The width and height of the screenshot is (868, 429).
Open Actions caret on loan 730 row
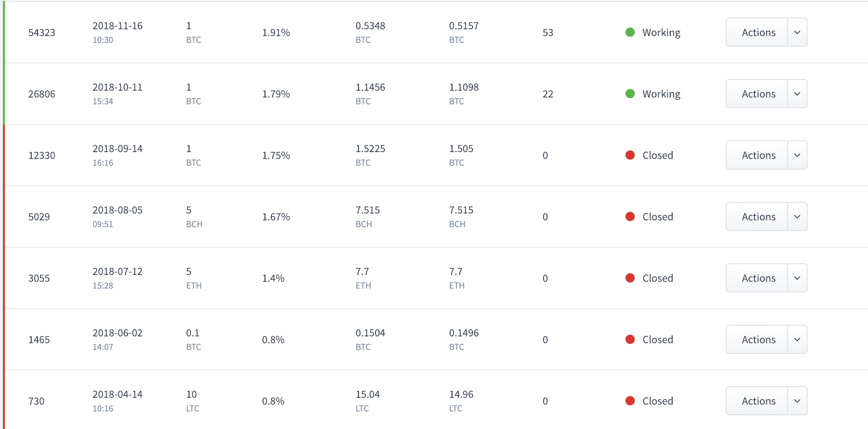click(797, 401)
